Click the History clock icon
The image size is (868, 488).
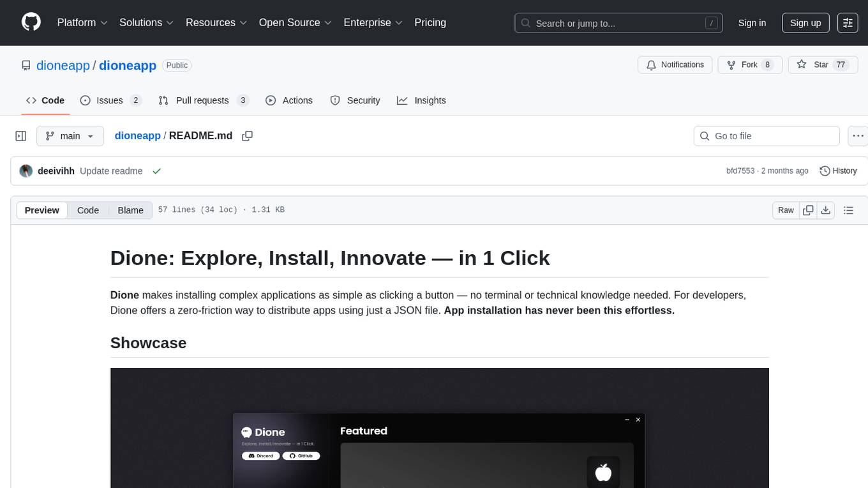[825, 171]
